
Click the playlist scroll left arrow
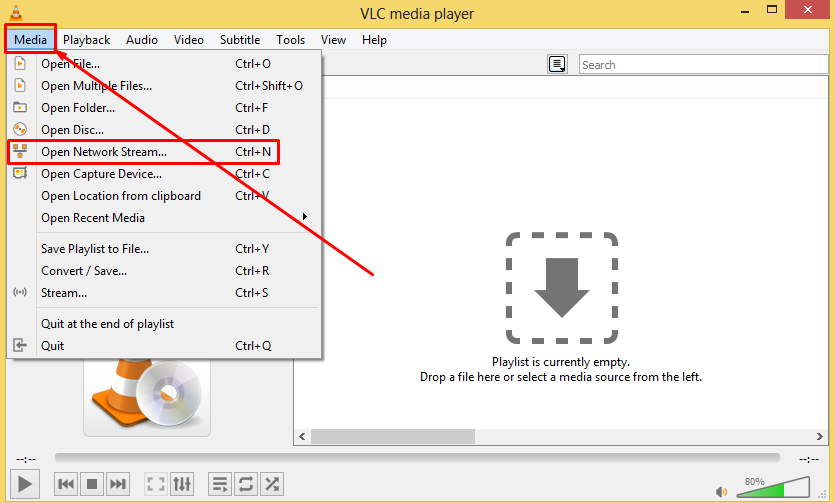pos(302,436)
